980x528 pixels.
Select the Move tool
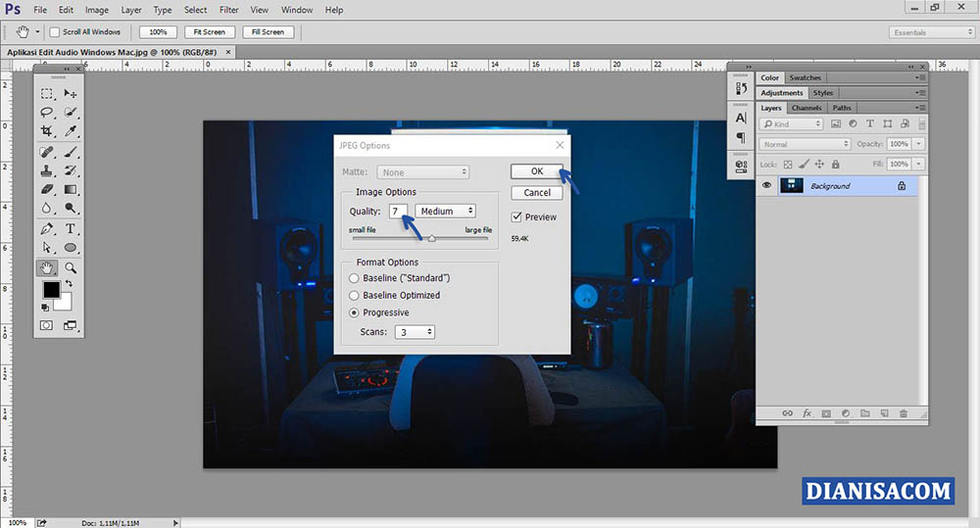coord(71,94)
